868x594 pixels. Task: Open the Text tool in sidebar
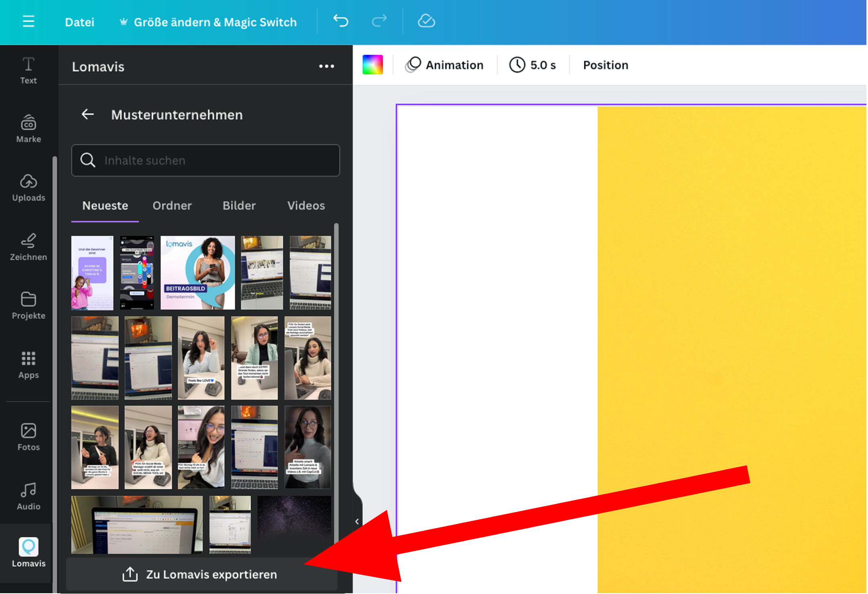(x=28, y=71)
